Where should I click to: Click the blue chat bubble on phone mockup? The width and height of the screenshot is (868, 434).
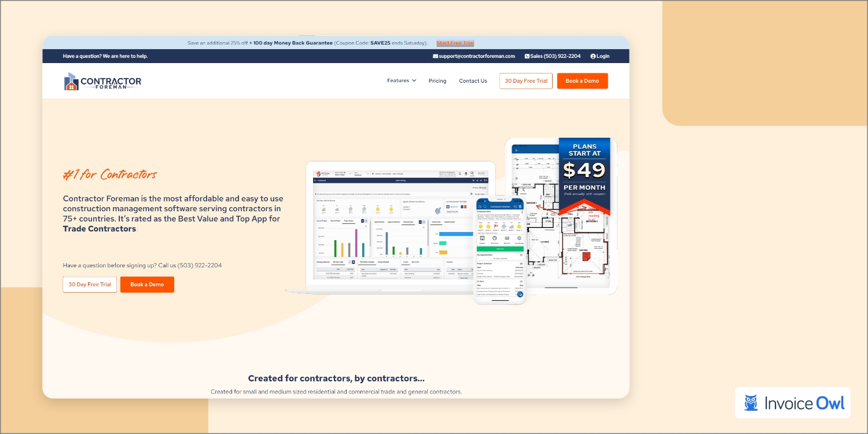tap(519, 295)
